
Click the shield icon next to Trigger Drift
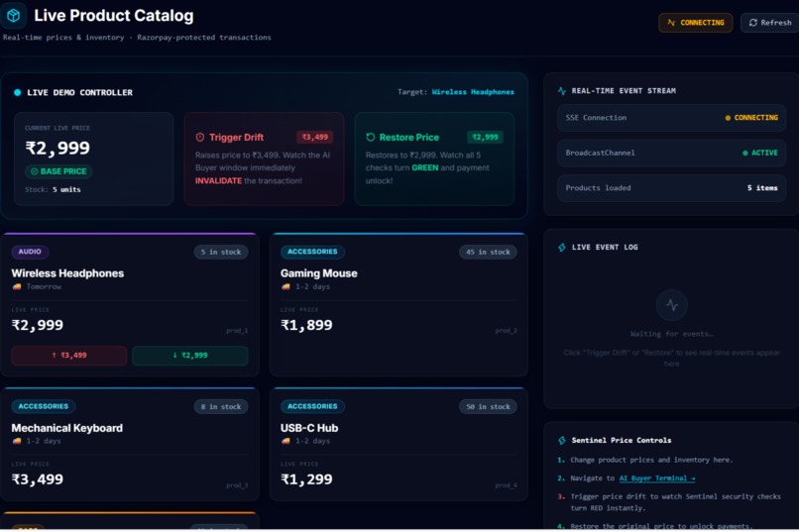click(x=200, y=137)
